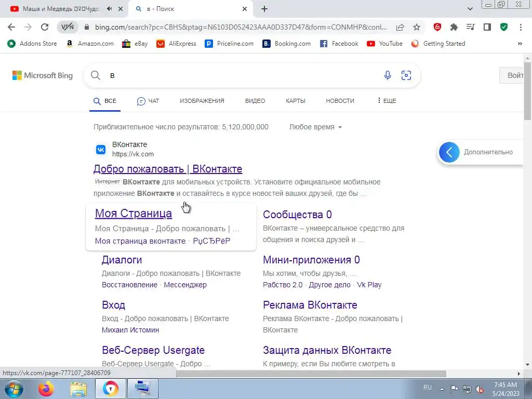Click the Microsoft Bing logo
The width and height of the screenshot is (532, 399).
point(43,75)
